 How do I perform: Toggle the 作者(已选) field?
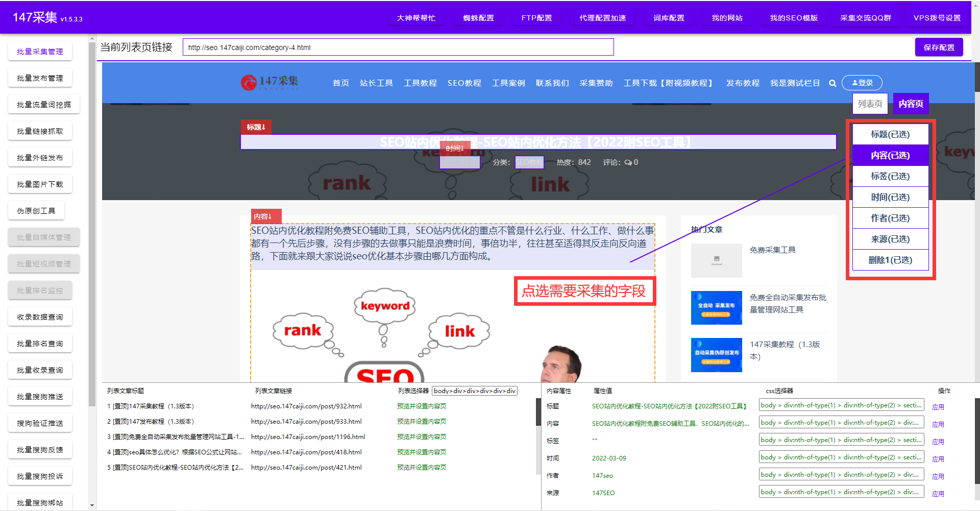(x=890, y=218)
